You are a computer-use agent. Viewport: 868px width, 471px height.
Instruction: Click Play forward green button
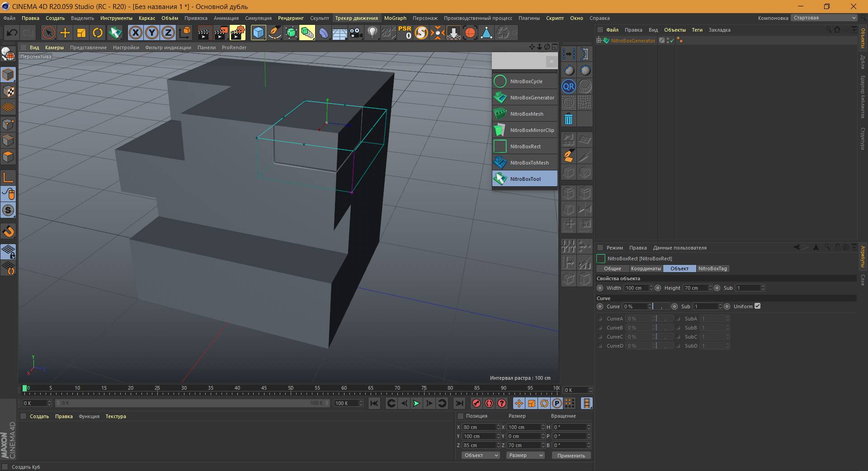[416, 403]
